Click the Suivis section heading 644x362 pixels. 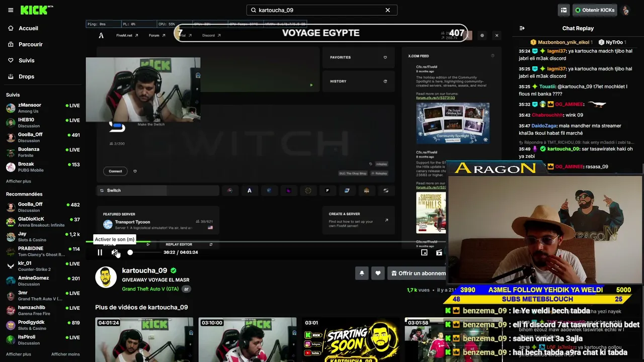13,95
